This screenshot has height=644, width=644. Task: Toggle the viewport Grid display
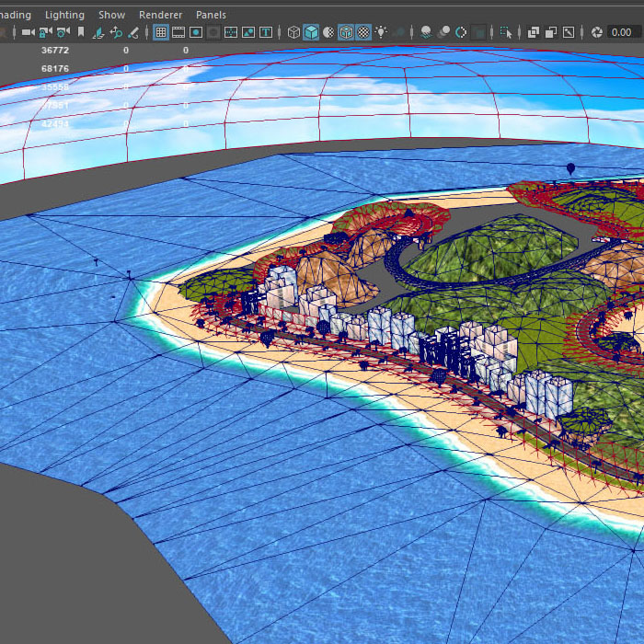160,32
